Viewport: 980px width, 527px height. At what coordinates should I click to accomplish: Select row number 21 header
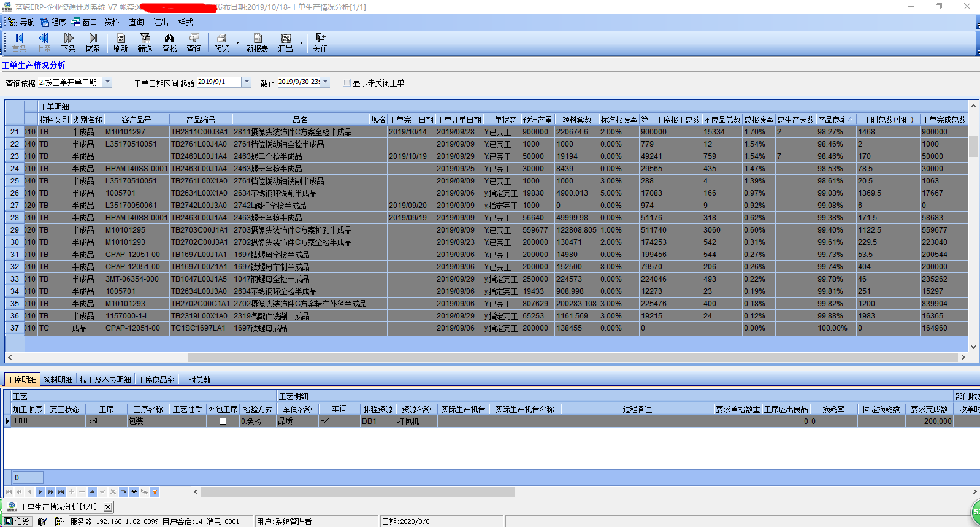click(x=15, y=132)
